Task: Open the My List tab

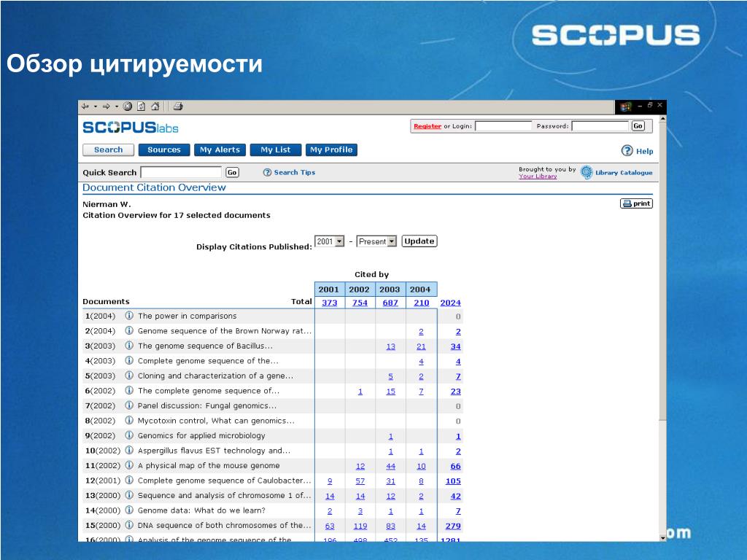Action: 275,149
